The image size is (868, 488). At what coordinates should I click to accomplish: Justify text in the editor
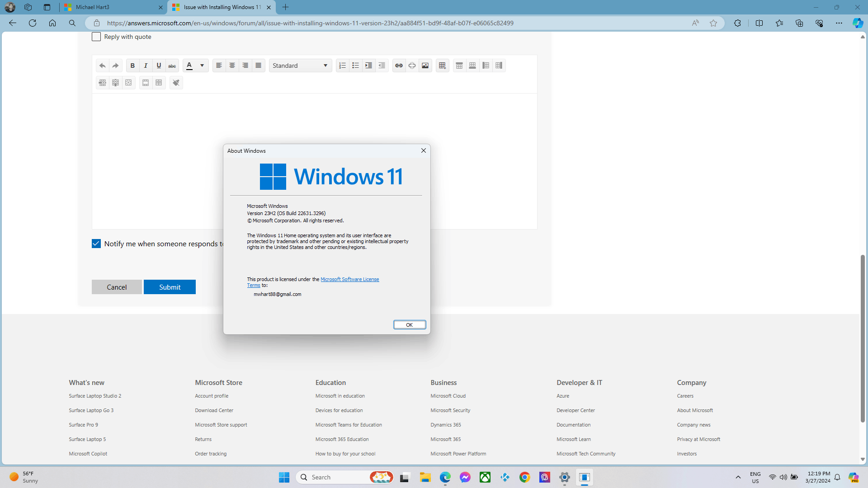[x=258, y=66]
